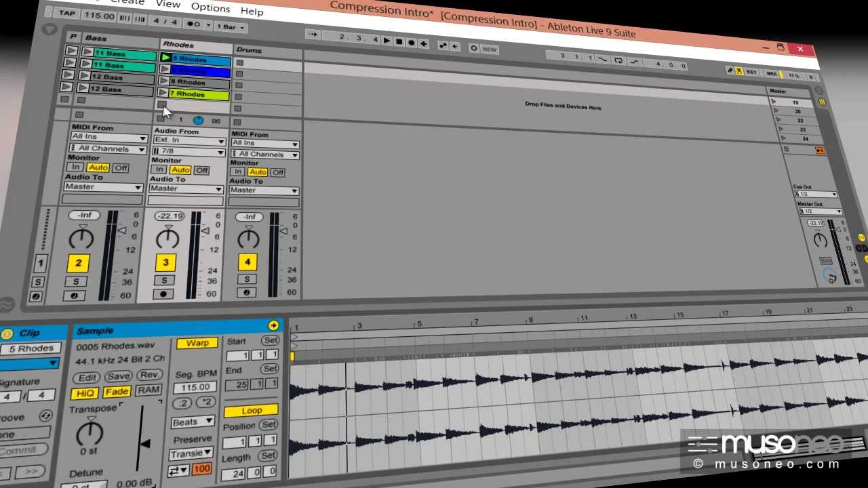Viewport: 868px width, 488px height.
Task: Toggle the Punch-Out switch
Action: (x=634, y=62)
